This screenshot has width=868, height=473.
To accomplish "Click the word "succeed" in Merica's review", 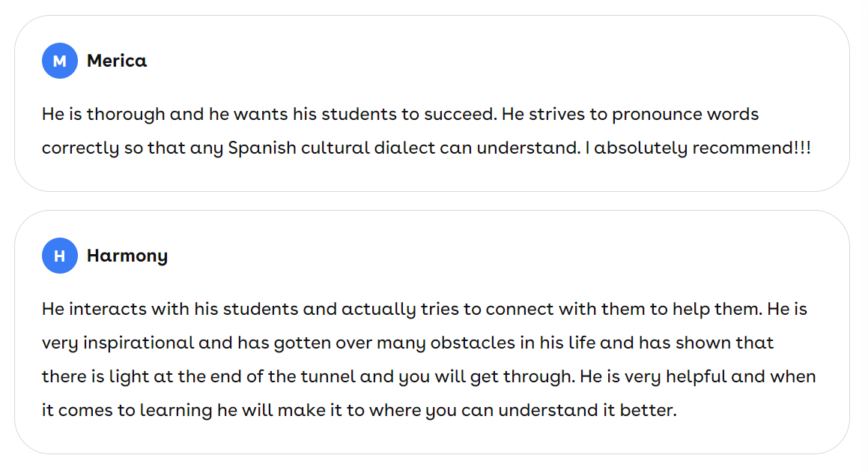I will [x=459, y=115].
